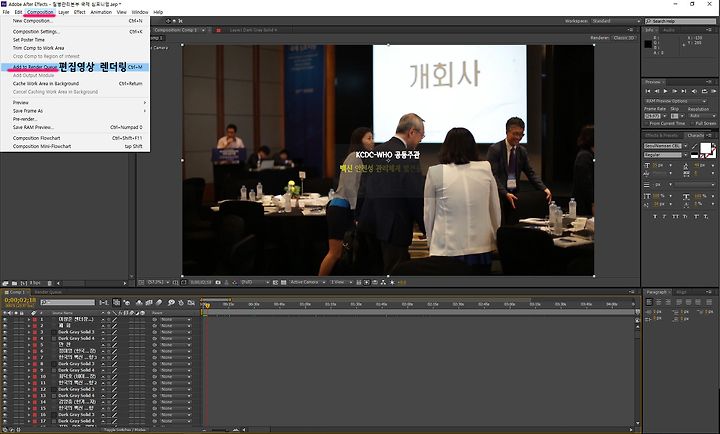Viewport: 720px width, 434px height.
Task: Step to next frame in Preview panel
Action: (675, 91)
